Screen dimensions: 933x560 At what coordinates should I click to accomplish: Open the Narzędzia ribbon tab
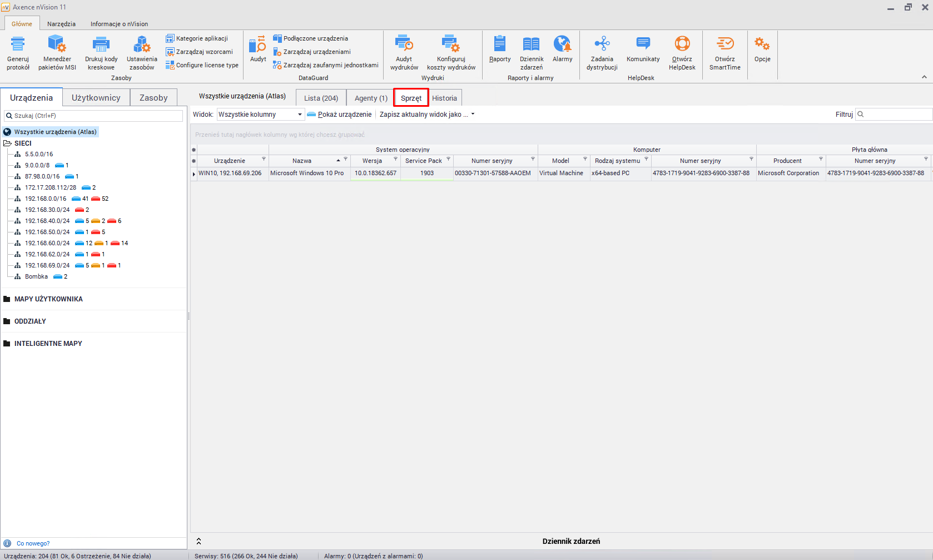pos(61,24)
